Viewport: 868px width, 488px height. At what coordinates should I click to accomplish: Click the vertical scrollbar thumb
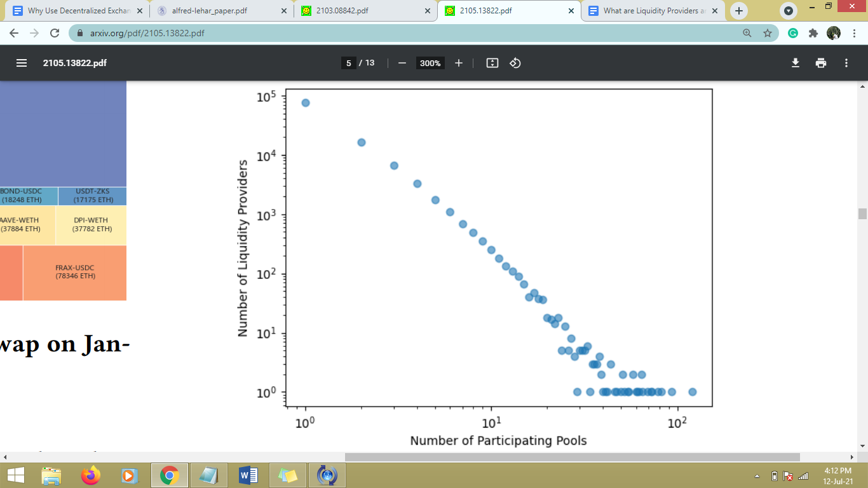coord(862,213)
